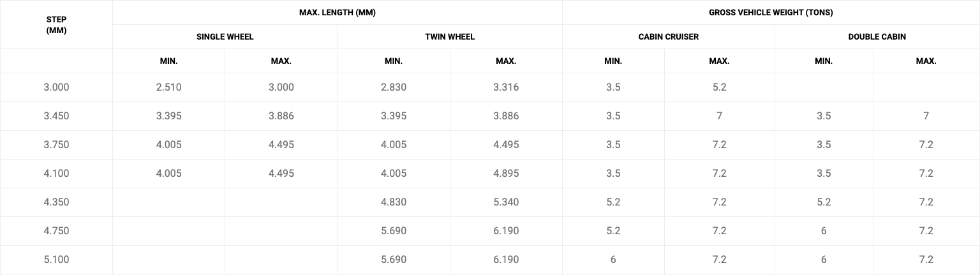The width and height of the screenshot is (980, 277).
Task: Click the DOUBLE CABIN subheader
Action: click(877, 37)
